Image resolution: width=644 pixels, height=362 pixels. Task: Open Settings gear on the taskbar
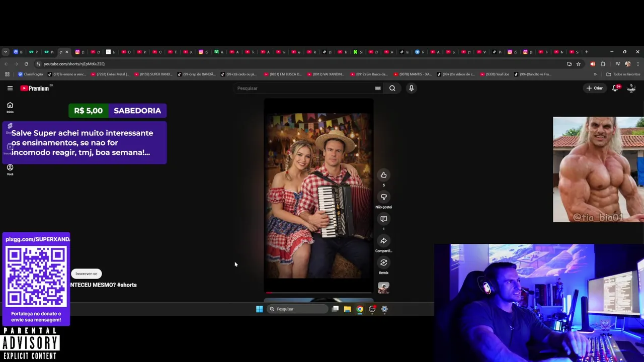click(x=384, y=309)
